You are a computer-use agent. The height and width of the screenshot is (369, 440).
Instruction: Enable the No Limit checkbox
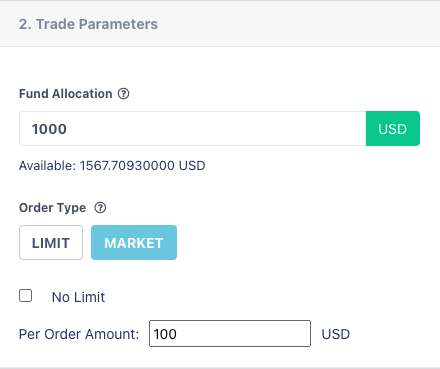coord(25,296)
